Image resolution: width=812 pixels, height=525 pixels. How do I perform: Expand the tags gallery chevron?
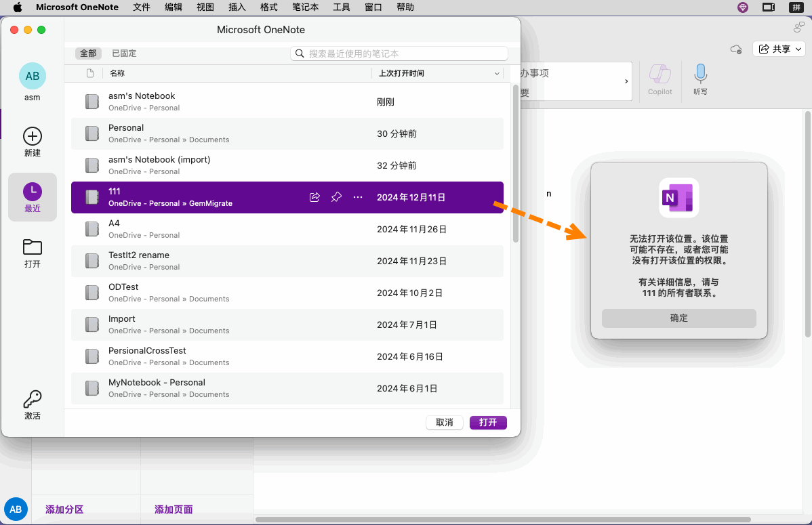pos(626,81)
